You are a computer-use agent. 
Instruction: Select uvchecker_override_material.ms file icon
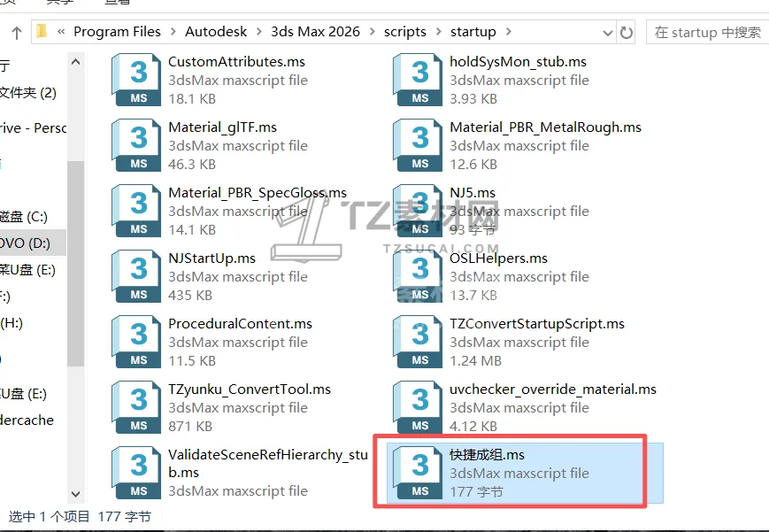point(419,407)
